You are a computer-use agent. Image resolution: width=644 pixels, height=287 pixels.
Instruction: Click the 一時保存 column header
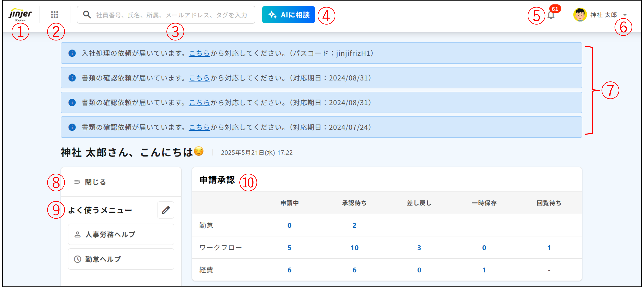[x=484, y=203]
